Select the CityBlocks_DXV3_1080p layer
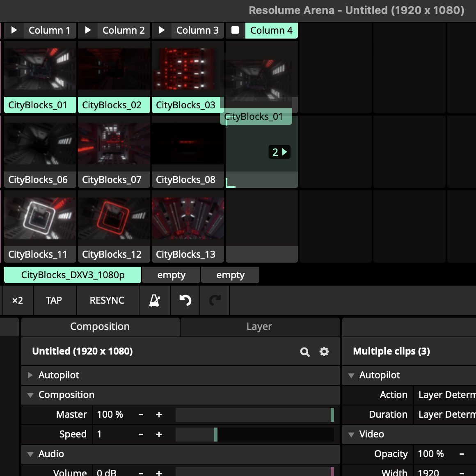Screen dimensions: 476x476 (x=72, y=275)
